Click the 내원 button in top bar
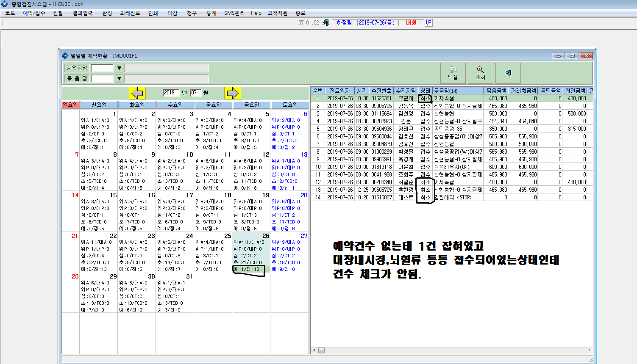 tap(412, 23)
